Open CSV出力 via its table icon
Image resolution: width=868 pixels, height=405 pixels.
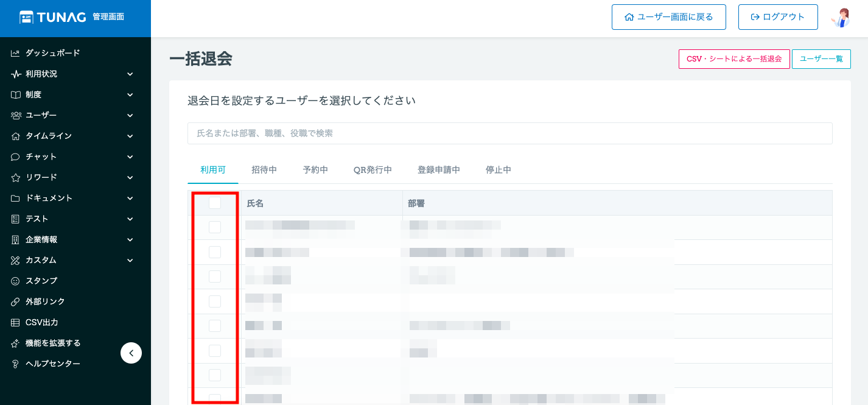[16, 322]
